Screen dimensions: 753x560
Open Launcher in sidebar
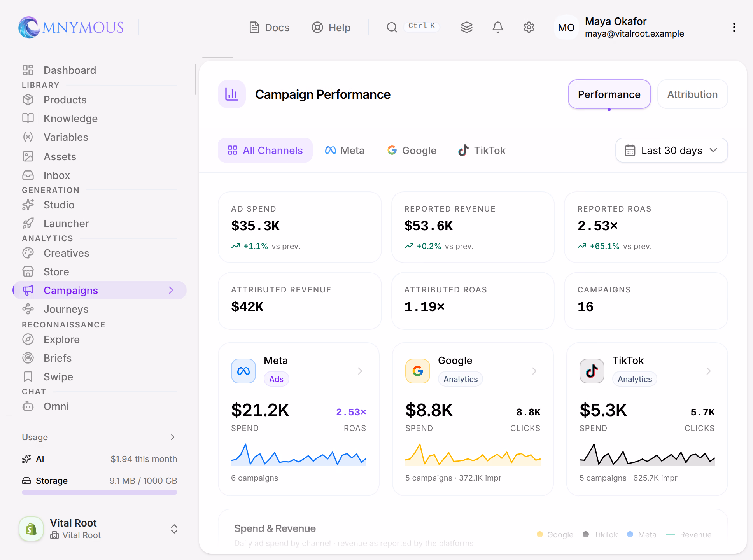click(x=100, y=223)
